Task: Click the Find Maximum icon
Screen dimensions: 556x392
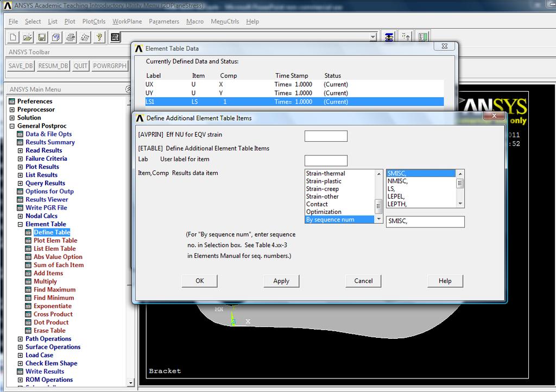Action: coord(28,289)
